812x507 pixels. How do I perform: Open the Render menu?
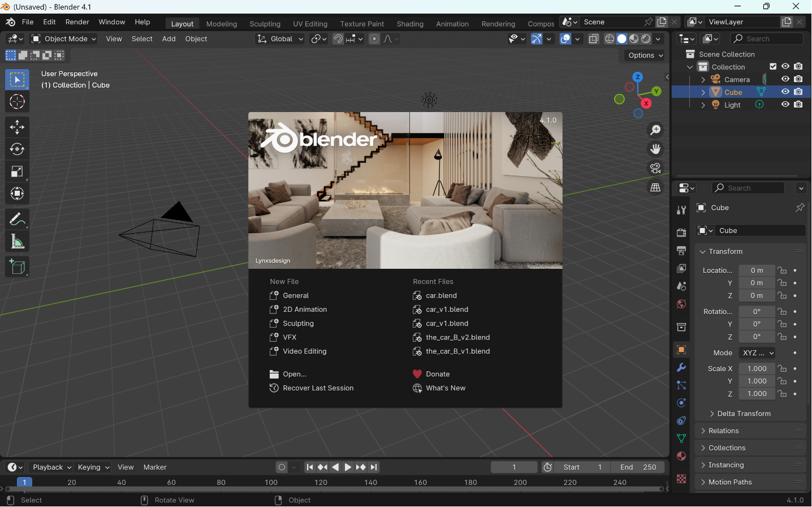pyautogui.click(x=77, y=22)
